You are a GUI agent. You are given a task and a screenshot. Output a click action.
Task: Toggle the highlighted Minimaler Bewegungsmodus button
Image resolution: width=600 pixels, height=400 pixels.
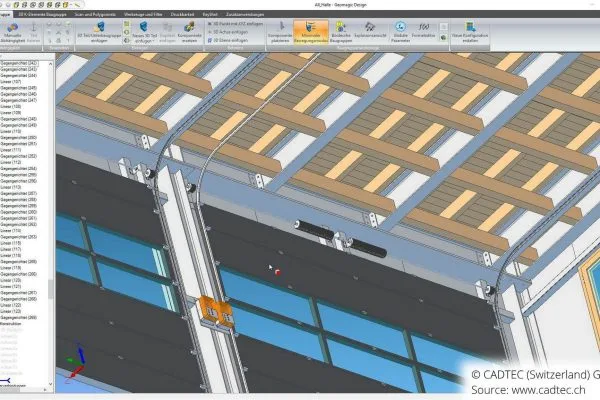[x=311, y=32]
